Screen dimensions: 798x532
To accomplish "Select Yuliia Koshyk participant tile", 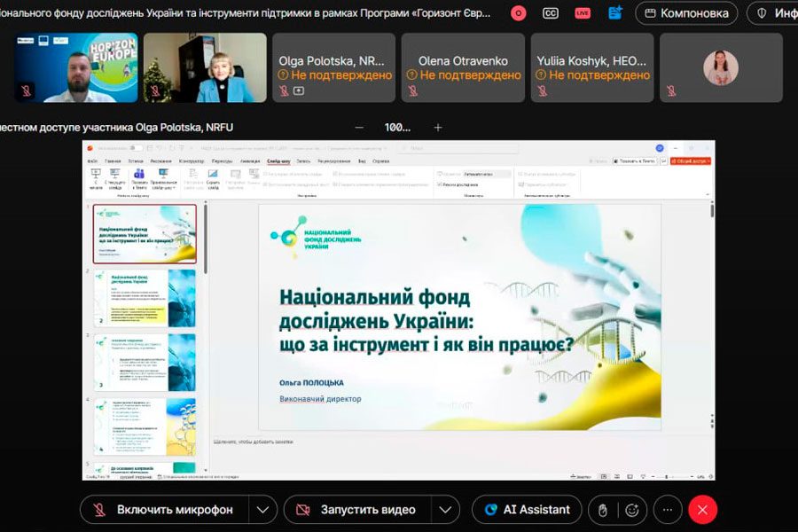I will (592, 68).
